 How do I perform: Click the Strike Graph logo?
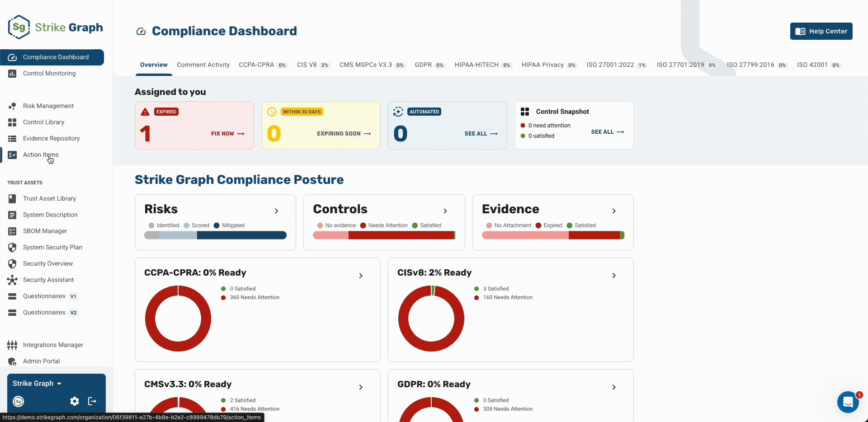(55, 27)
